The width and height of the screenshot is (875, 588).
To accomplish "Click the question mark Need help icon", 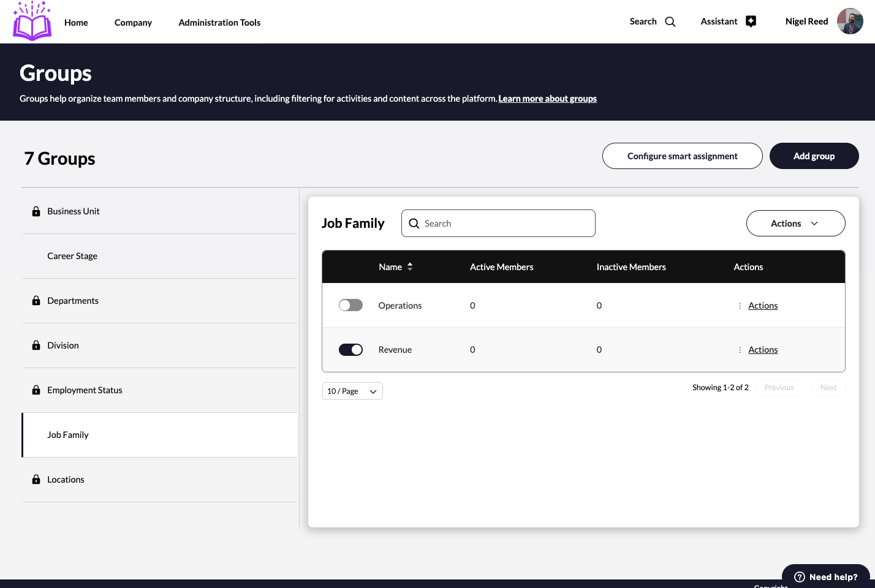I will (x=800, y=577).
